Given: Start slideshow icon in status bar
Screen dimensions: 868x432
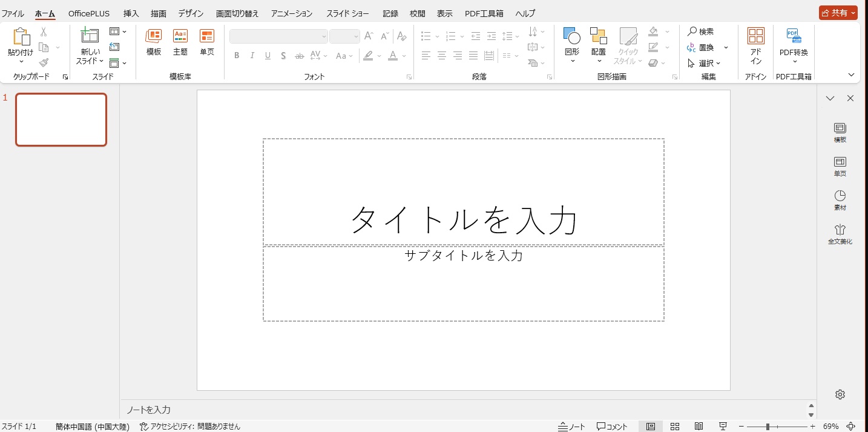Looking at the screenshot, I should click(x=723, y=427).
